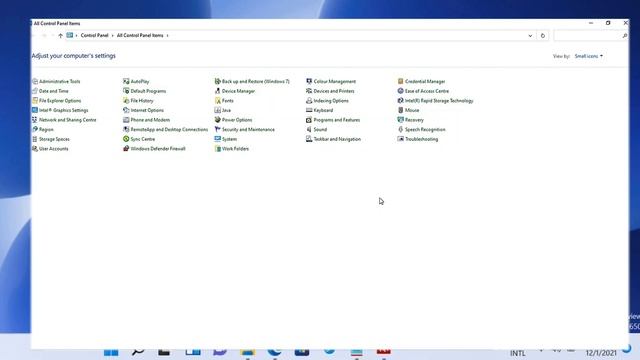Image resolution: width=640 pixels, height=360 pixels.
Task: Select All Control Panel Items breadcrumb
Action: coord(140,36)
